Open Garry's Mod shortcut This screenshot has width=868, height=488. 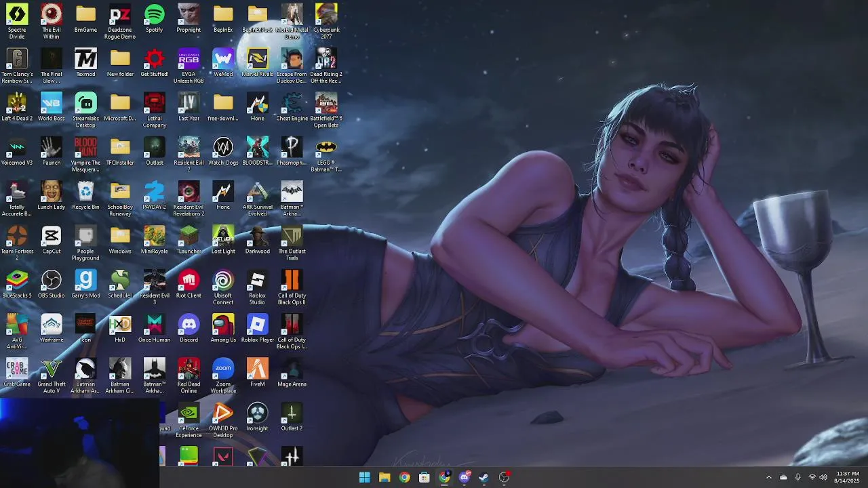(x=85, y=284)
